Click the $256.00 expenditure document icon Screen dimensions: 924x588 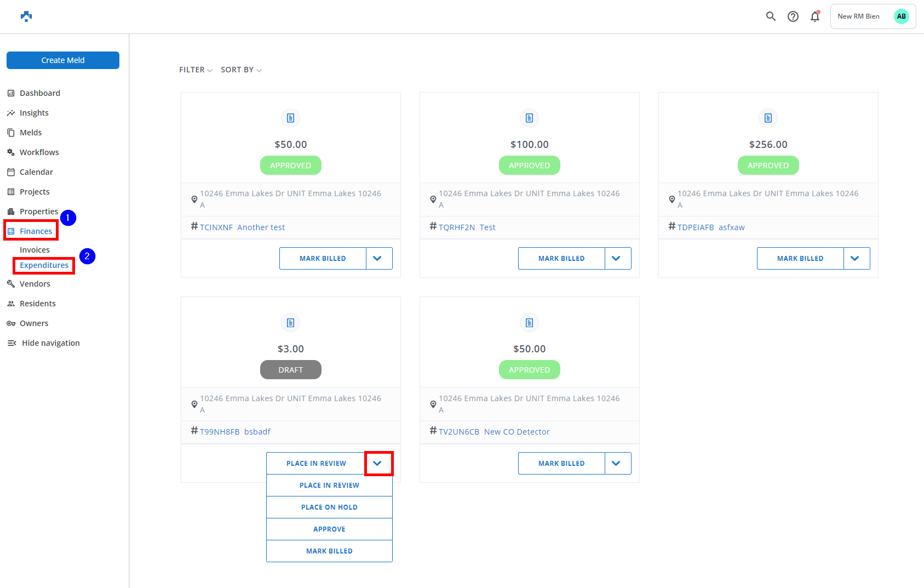point(768,118)
